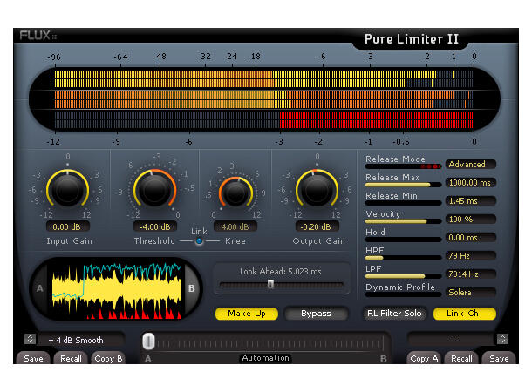Click the Knee knob
The width and height of the screenshot is (532, 392).
tap(235, 193)
